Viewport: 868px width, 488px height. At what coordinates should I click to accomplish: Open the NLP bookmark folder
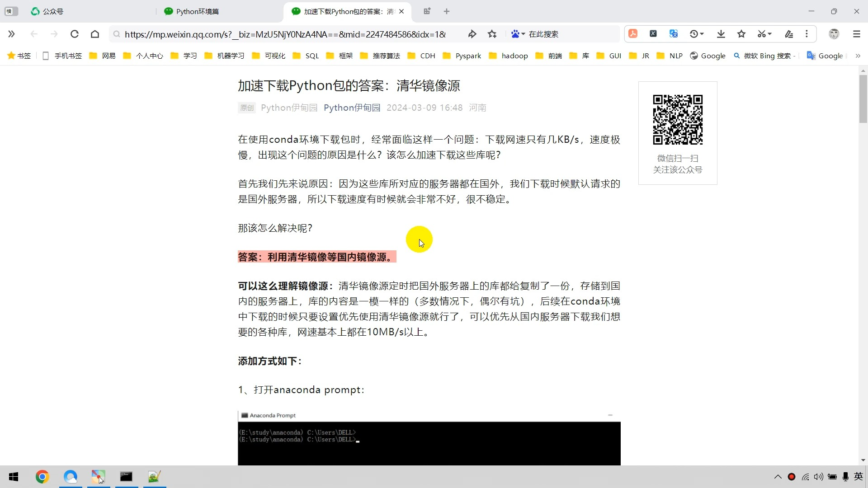pos(670,56)
